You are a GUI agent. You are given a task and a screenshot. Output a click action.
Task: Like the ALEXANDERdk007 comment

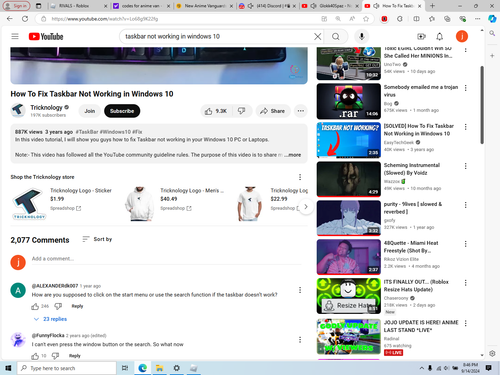(x=35, y=306)
